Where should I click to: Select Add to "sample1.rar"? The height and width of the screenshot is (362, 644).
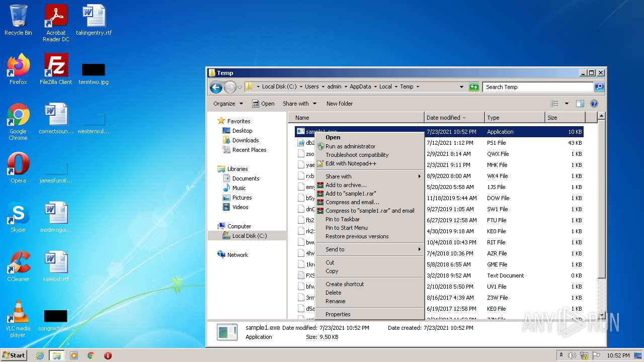click(x=370, y=194)
